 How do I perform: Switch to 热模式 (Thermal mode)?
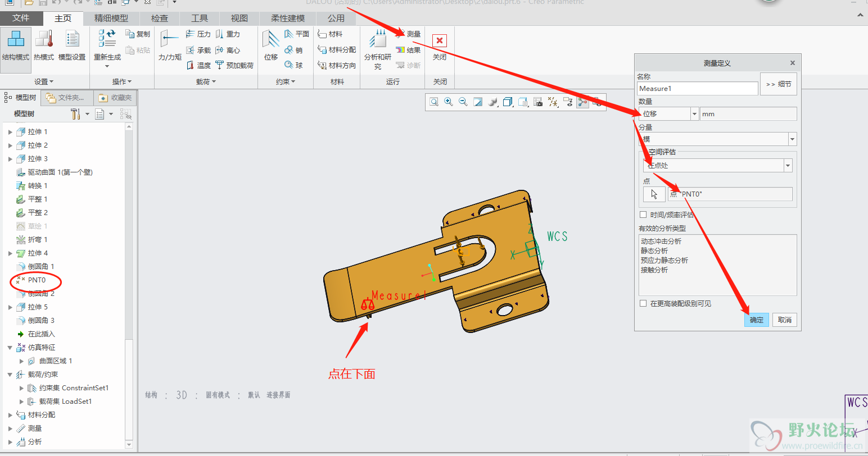(x=43, y=46)
